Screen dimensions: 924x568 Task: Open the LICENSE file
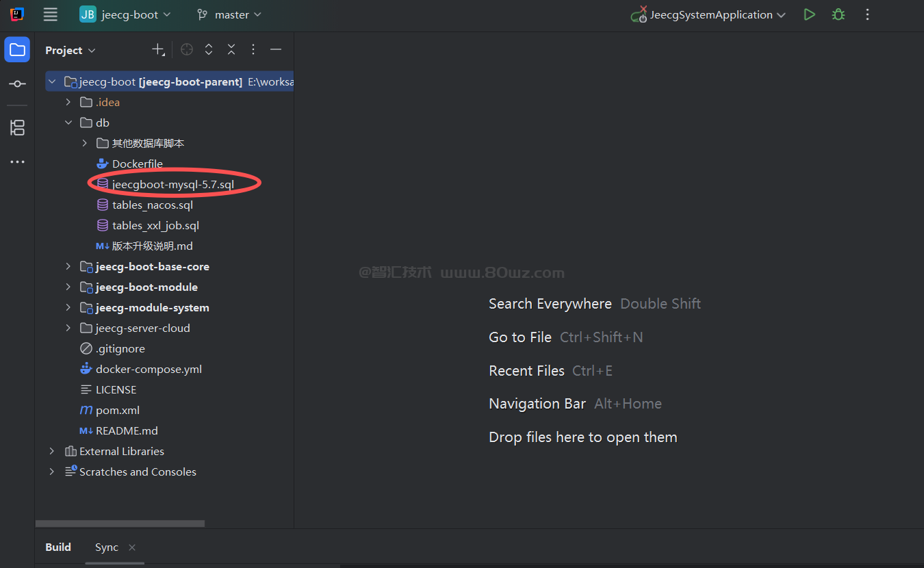pos(116,389)
